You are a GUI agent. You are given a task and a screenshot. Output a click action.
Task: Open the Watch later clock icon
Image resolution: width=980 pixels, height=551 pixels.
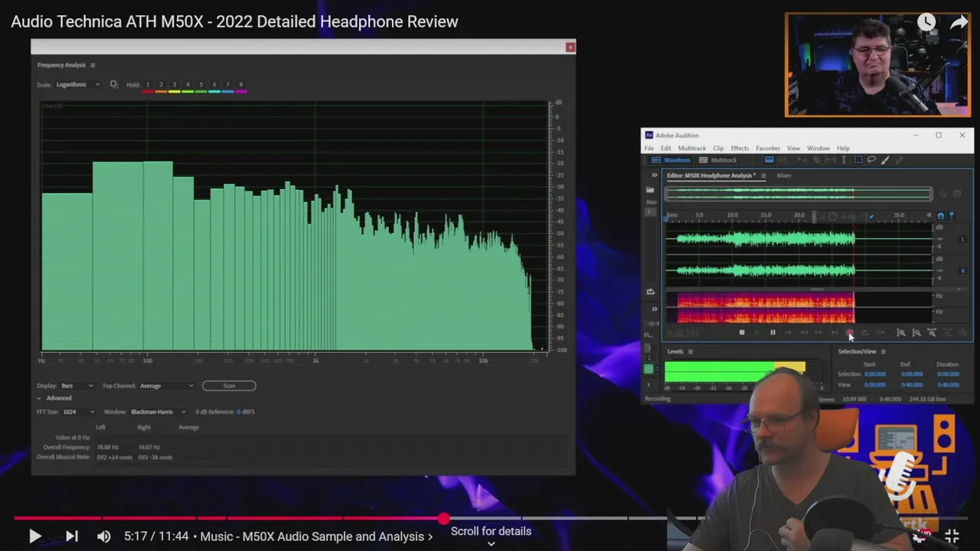pos(926,22)
